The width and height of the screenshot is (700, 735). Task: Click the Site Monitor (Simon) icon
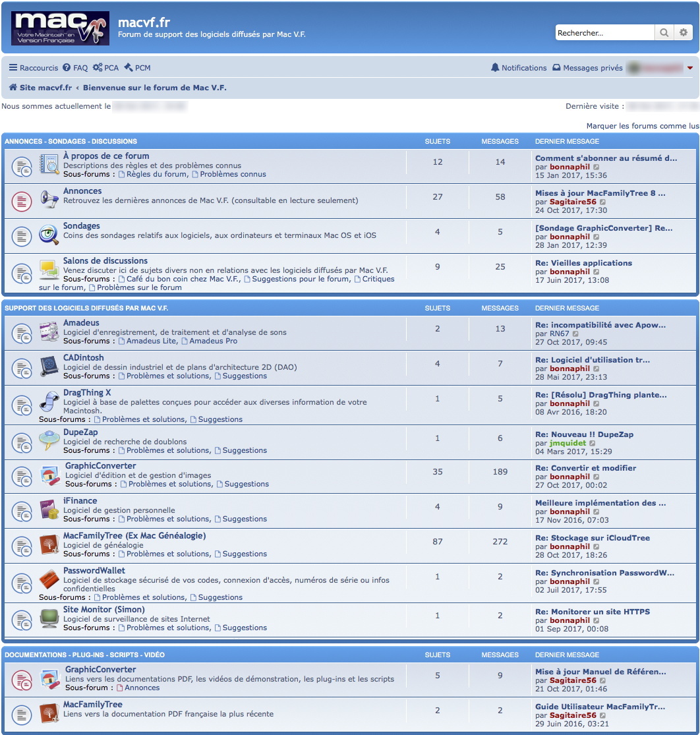click(x=49, y=618)
